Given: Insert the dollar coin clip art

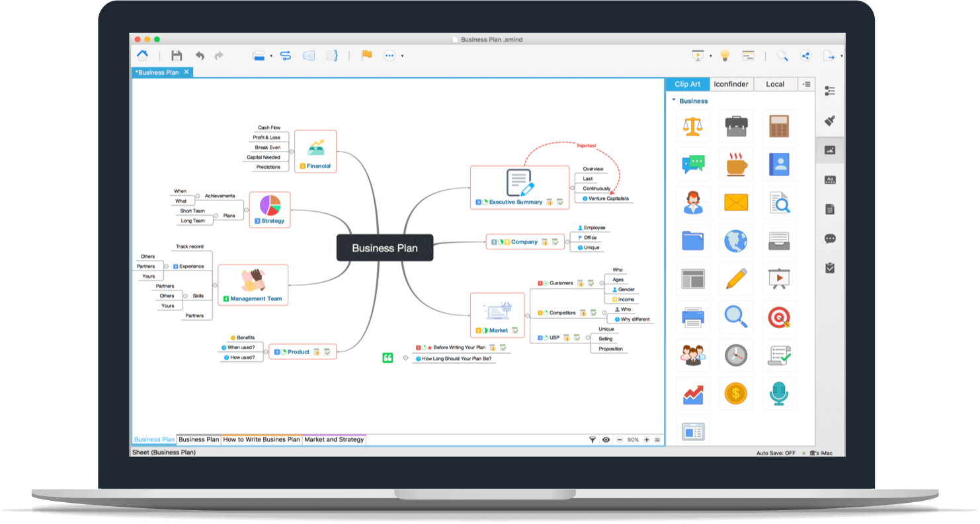Looking at the screenshot, I should coord(736,393).
